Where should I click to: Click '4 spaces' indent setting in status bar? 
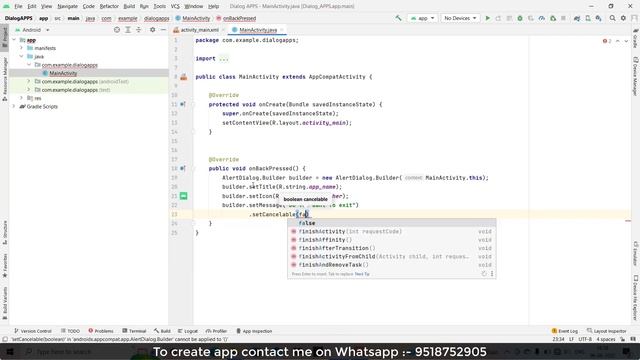click(x=606, y=339)
